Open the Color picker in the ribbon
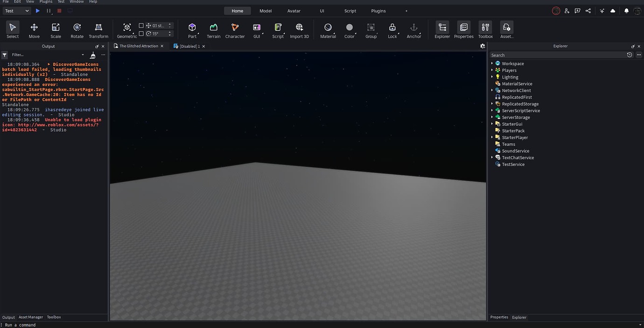The image size is (644, 328). [349, 29]
